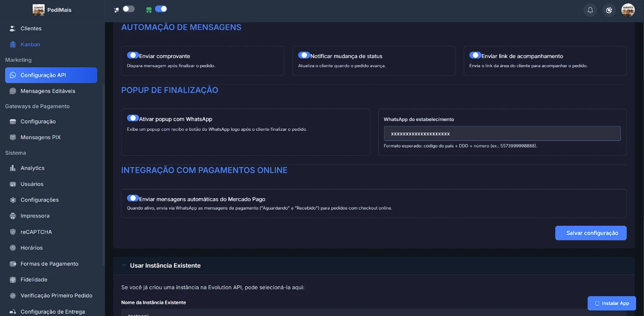This screenshot has width=644, height=316.
Task: Go to Formas de Pagamento
Action: [x=49, y=264]
